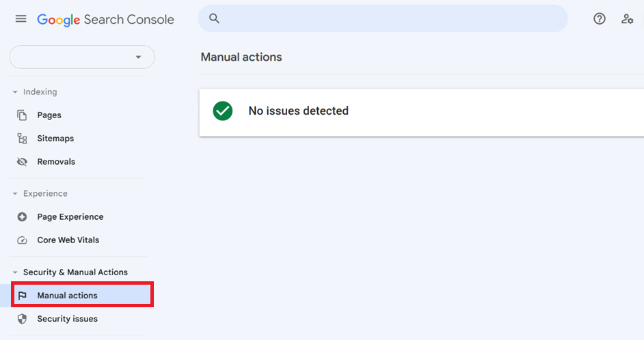Open the Security issues page
The height and width of the screenshot is (340, 644).
67,319
